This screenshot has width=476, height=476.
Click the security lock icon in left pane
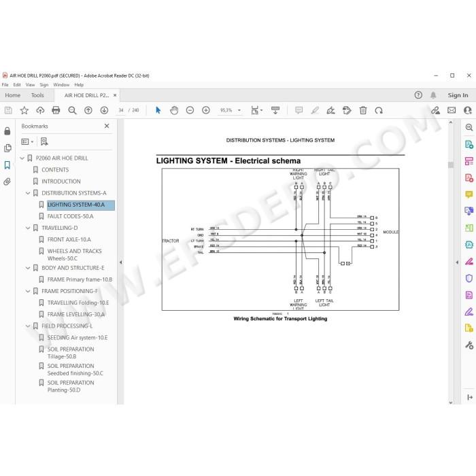(7, 131)
